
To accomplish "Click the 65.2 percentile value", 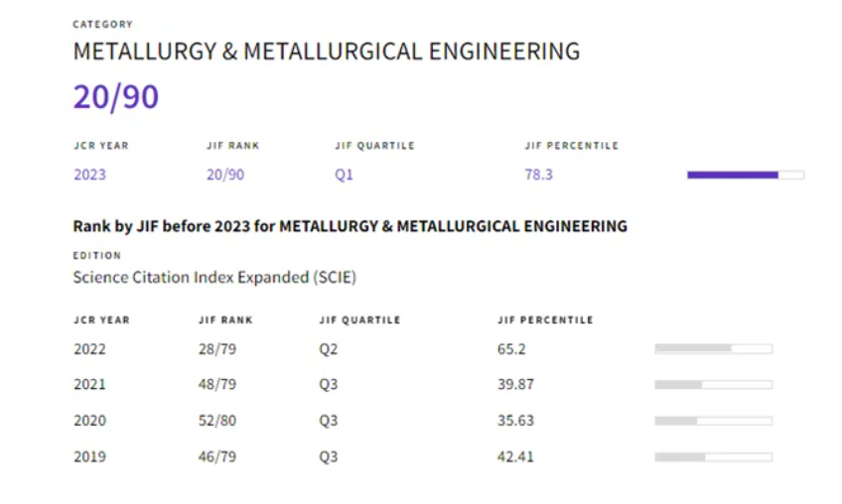I will (511, 349).
